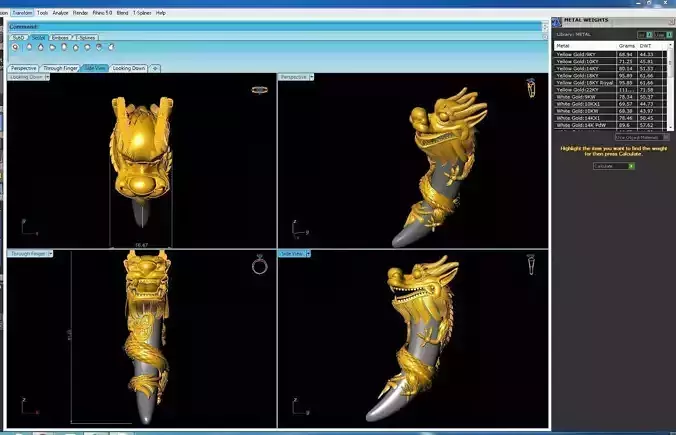Click the DWT column header
The image size is (676, 435).
652,46
